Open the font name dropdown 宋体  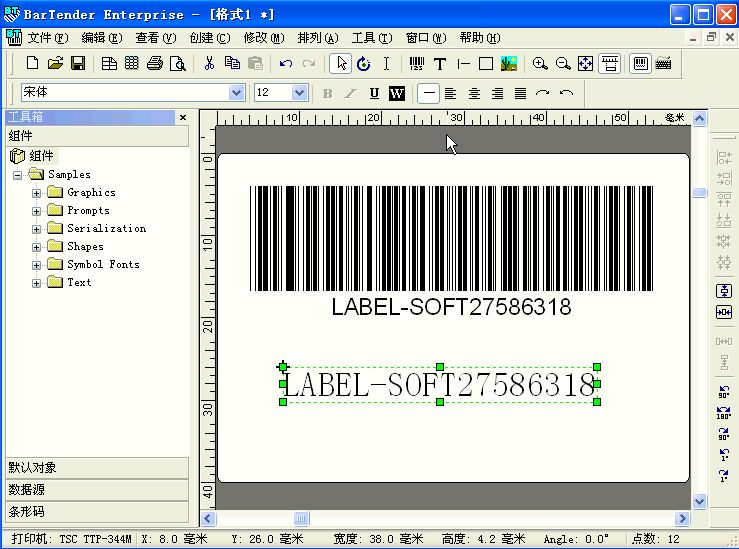click(237, 92)
